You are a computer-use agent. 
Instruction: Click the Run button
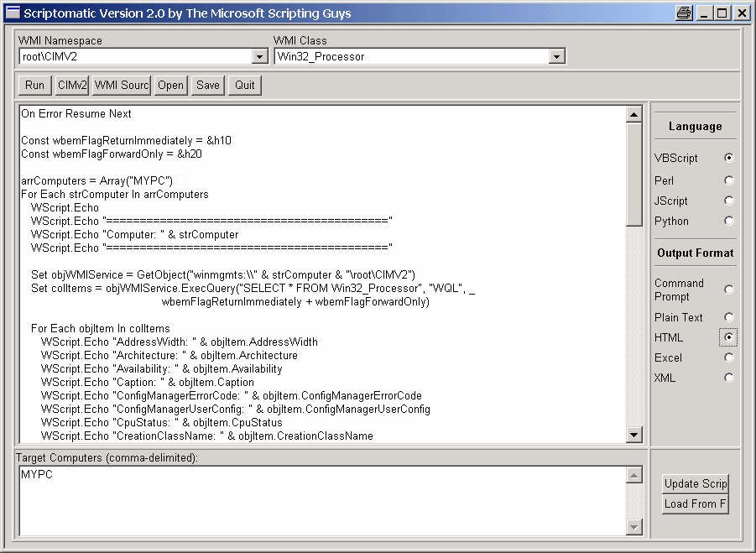[x=34, y=86]
